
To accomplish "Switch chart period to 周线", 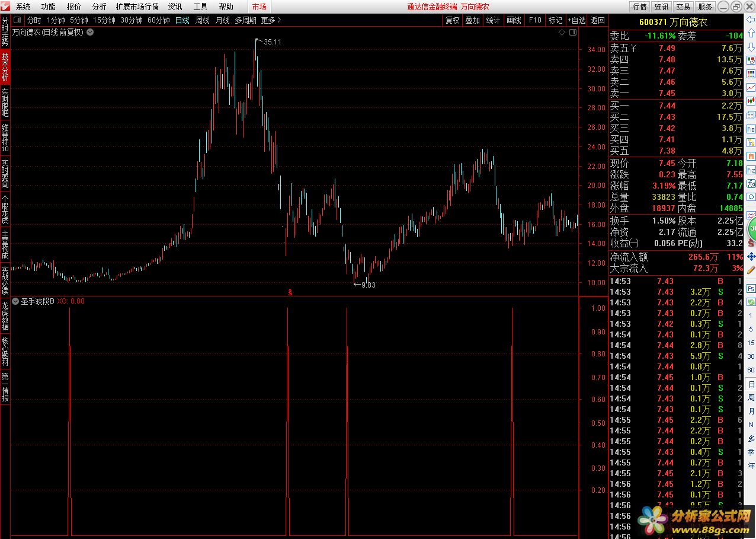I will click(x=203, y=20).
